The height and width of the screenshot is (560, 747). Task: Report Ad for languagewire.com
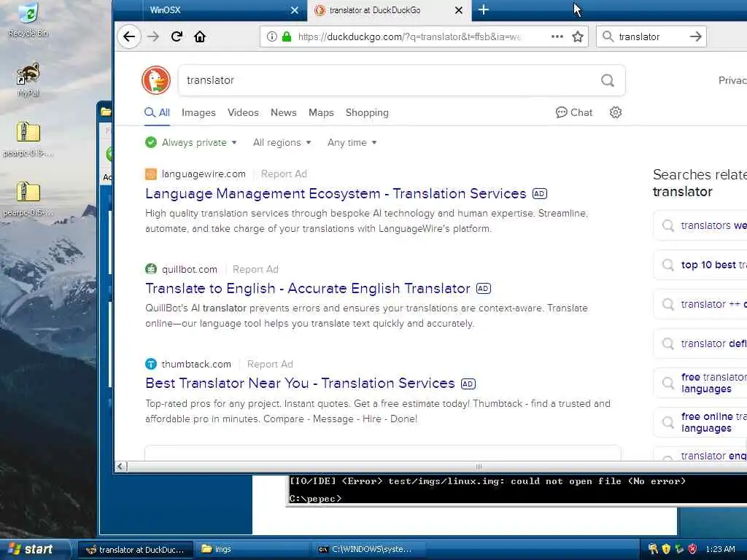(x=284, y=174)
